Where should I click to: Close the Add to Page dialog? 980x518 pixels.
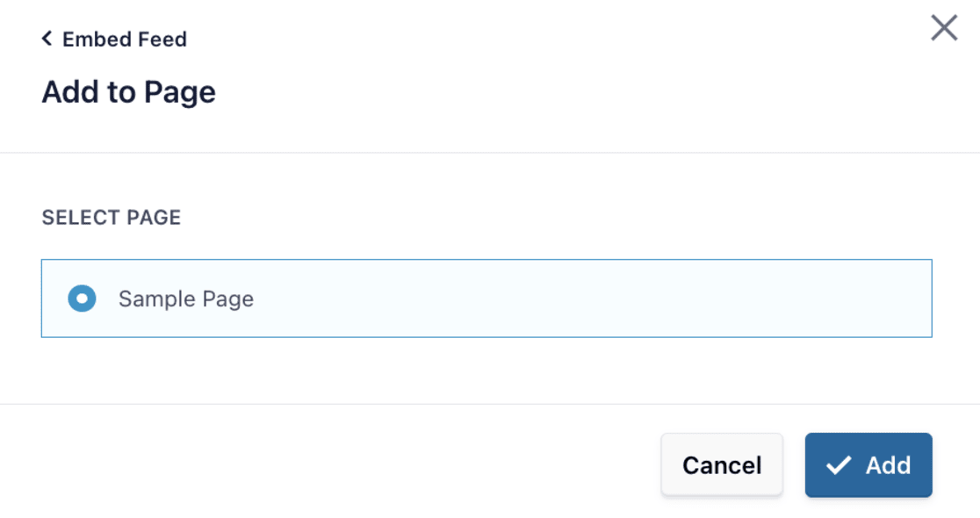tap(944, 28)
